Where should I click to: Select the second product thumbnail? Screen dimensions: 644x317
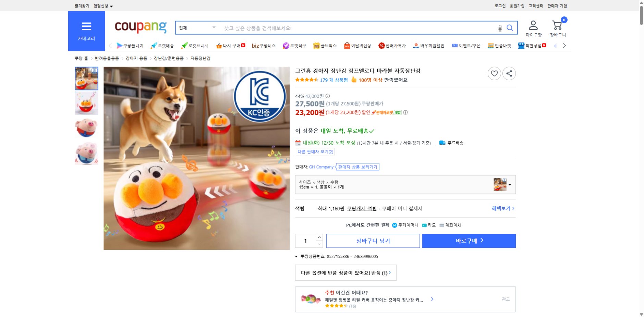pyautogui.click(x=86, y=103)
